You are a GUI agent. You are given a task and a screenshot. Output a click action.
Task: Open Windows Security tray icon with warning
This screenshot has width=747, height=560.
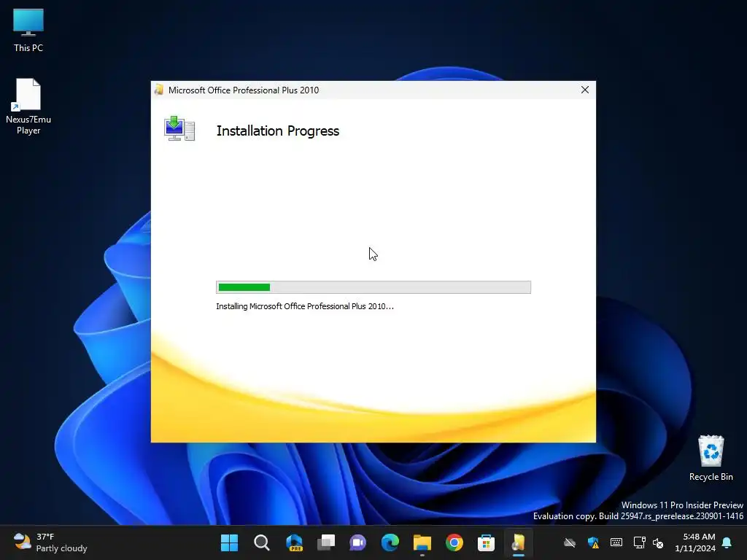point(593,542)
